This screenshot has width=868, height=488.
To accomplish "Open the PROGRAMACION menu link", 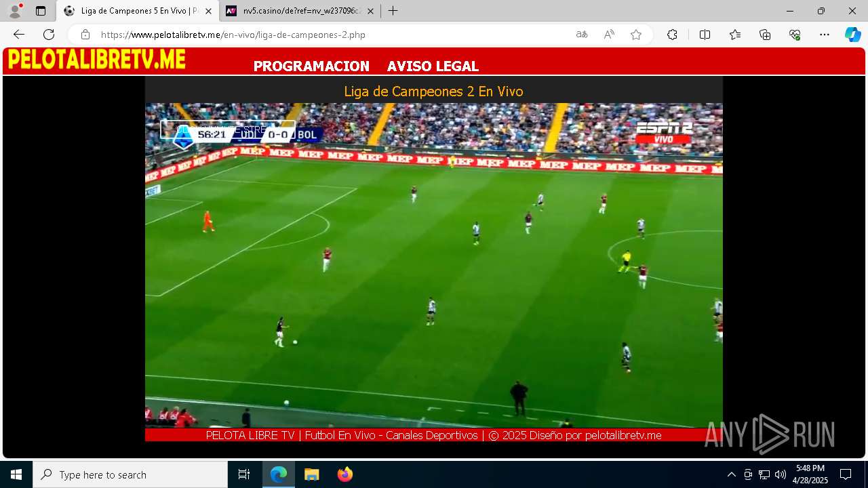I will coord(311,66).
